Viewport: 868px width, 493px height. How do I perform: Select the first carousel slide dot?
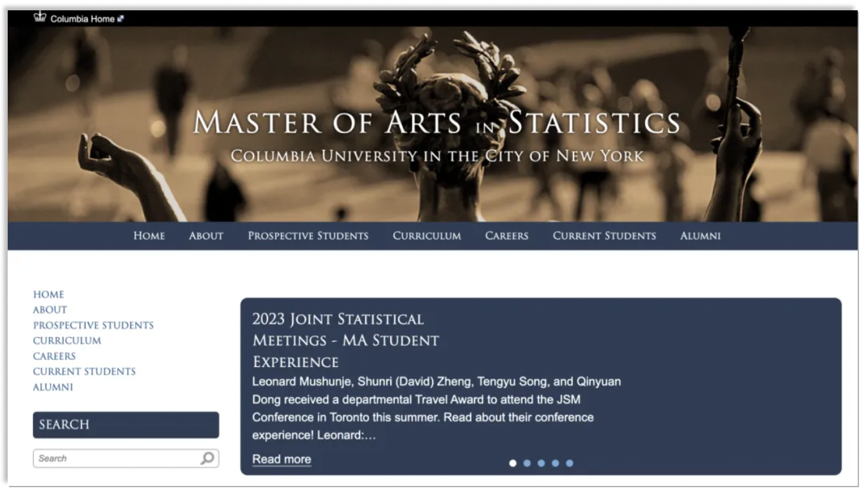click(x=512, y=463)
